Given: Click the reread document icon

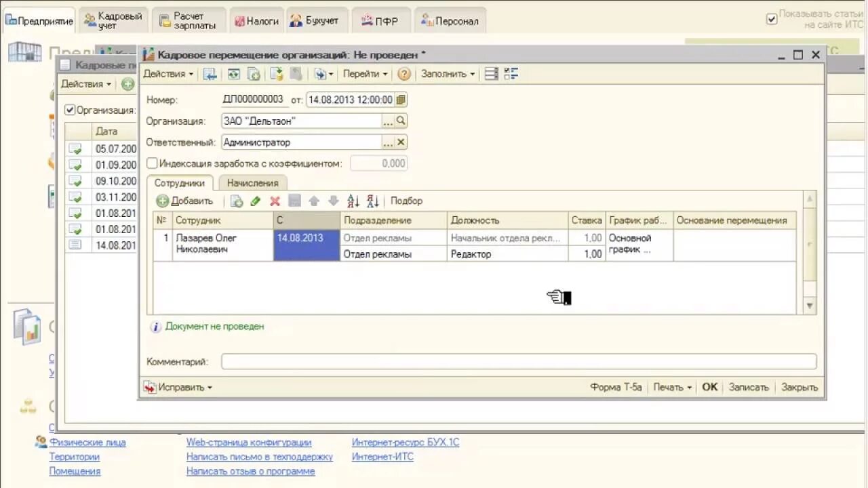Looking at the screenshot, I should (233, 74).
